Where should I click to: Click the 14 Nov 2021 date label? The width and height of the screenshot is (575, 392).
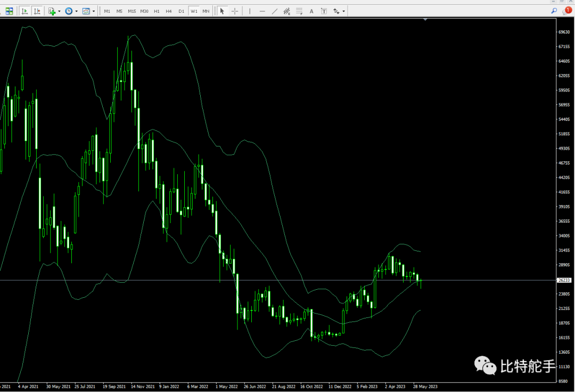point(143,387)
